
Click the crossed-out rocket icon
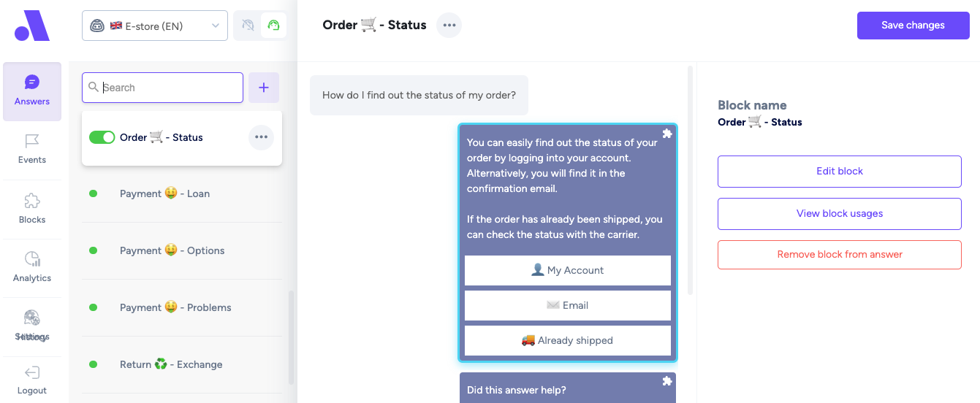248,26
